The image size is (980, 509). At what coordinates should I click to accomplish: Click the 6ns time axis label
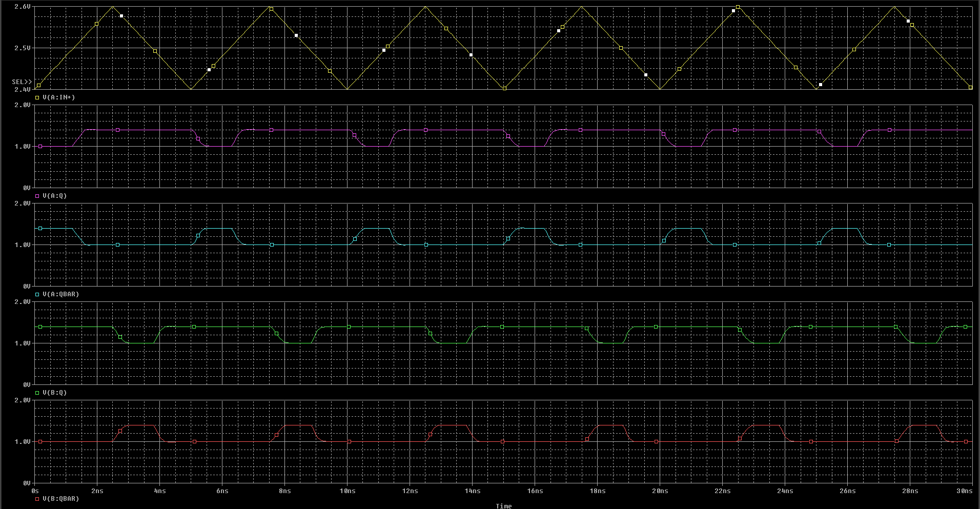coord(222,491)
